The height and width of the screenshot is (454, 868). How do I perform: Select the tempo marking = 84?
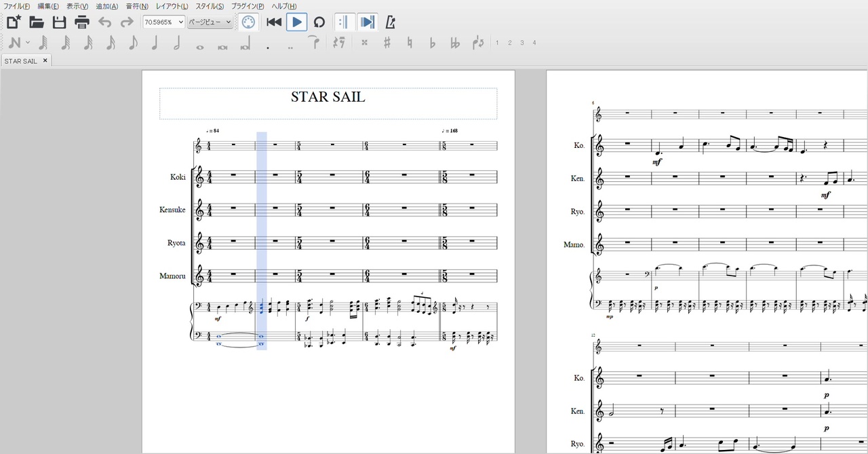tap(212, 130)
